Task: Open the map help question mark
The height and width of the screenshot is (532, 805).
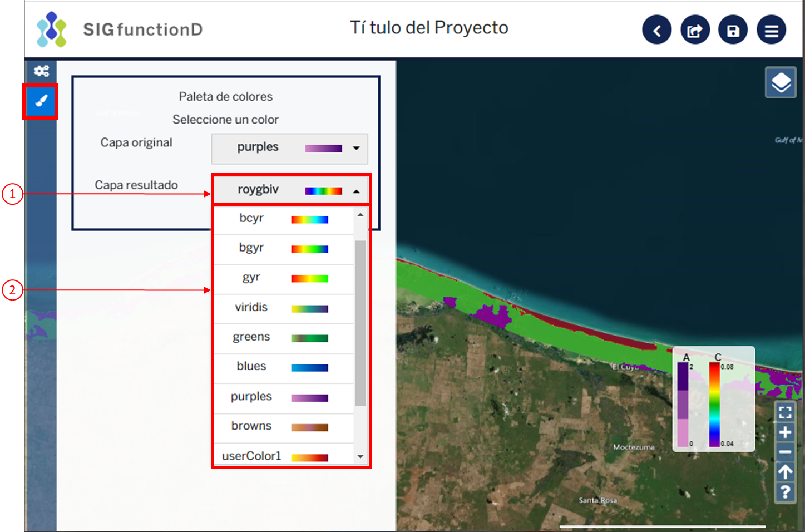Action: click(785, 492)
